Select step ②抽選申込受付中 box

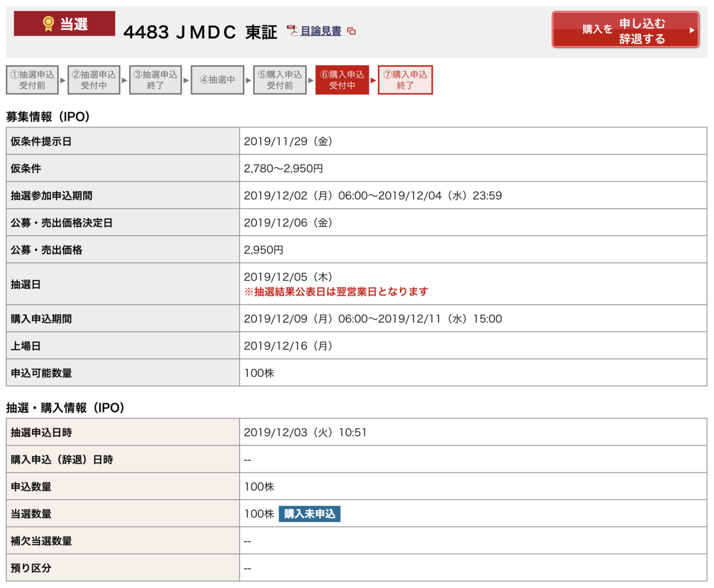pyautogui.click(x=95, y=80)
